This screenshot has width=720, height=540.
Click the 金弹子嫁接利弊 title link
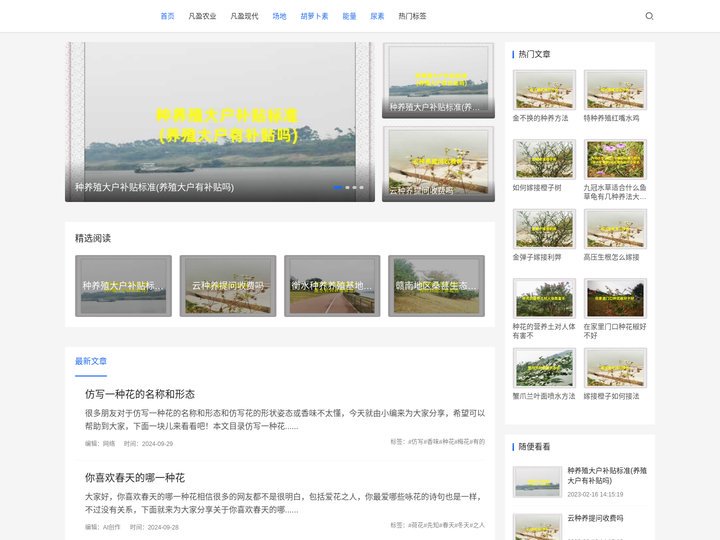pos(537,257)
